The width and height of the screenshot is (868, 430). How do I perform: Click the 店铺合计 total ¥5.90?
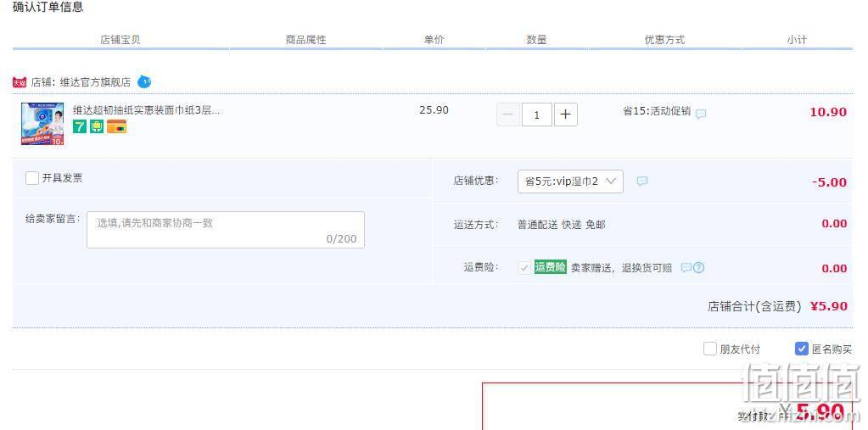tap(829, 306)
